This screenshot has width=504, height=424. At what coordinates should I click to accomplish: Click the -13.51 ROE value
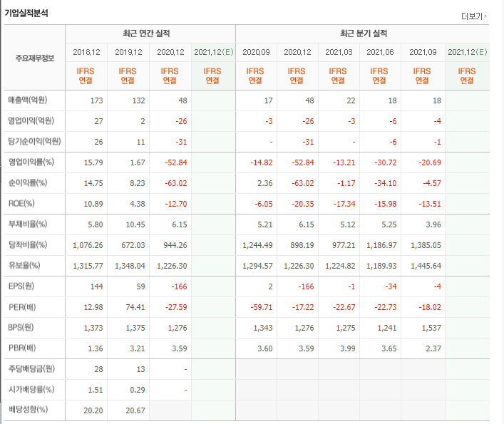coord(430,204)
